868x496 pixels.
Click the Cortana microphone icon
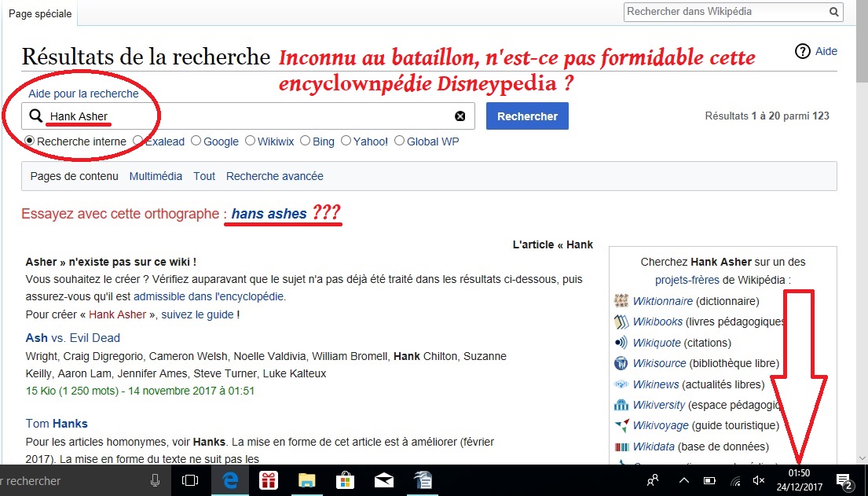point(156,480)
